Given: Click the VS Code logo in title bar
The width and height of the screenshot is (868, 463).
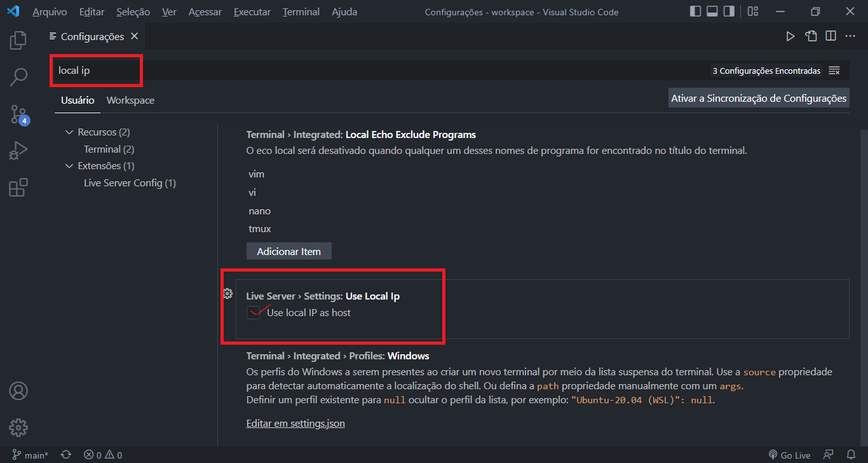Looking at the screenshot, I should pyautogui.click(x=13, y=11).
